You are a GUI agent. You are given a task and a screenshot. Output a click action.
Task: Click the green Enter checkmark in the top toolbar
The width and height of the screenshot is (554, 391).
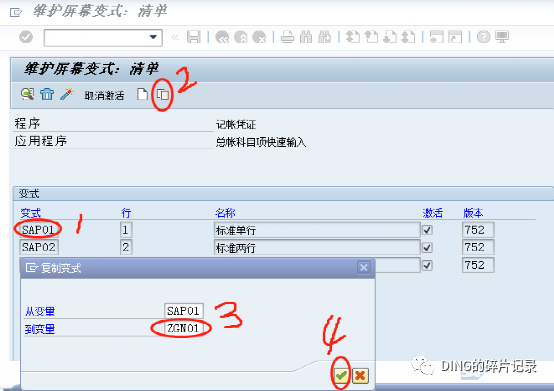(26, 37)
